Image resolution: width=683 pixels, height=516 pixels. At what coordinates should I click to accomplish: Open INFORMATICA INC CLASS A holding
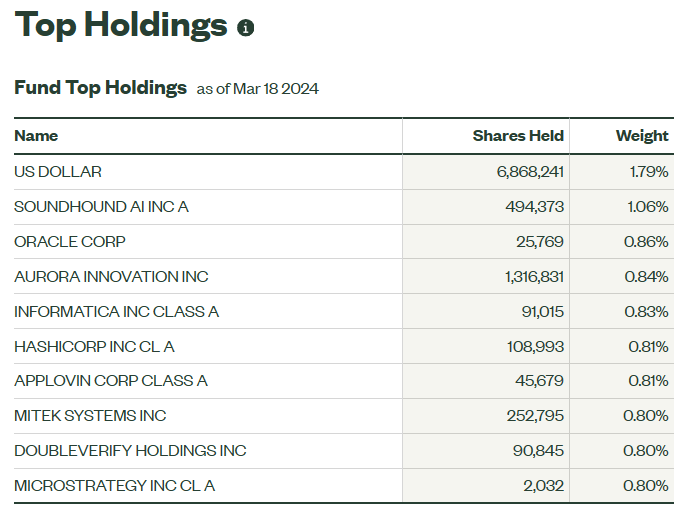pos(116,312)
